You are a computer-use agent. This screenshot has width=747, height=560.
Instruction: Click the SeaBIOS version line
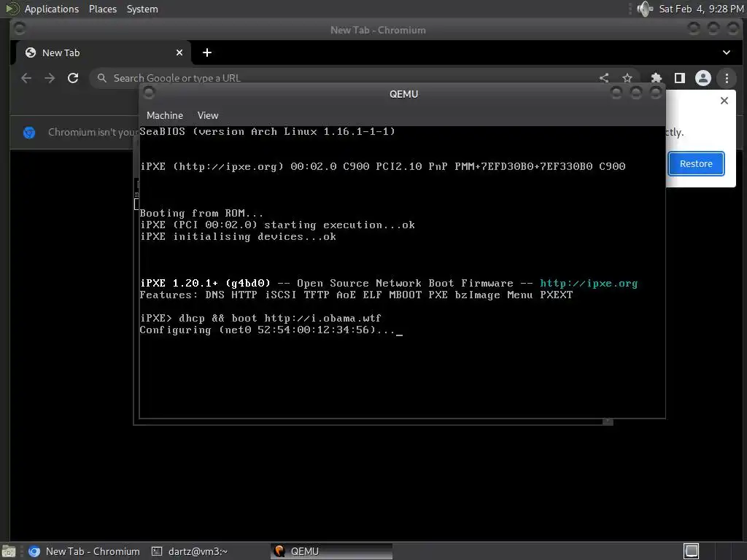pos(267,131)
